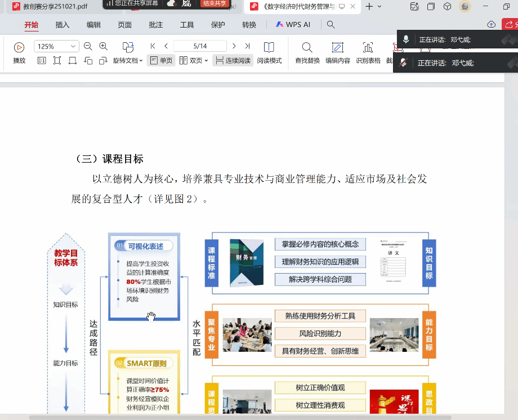Click the zoom in magnifier icon

[104, 46]
